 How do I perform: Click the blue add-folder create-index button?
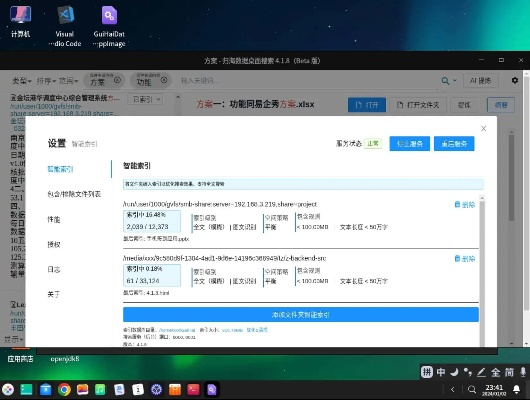click(x=301, y=315)
